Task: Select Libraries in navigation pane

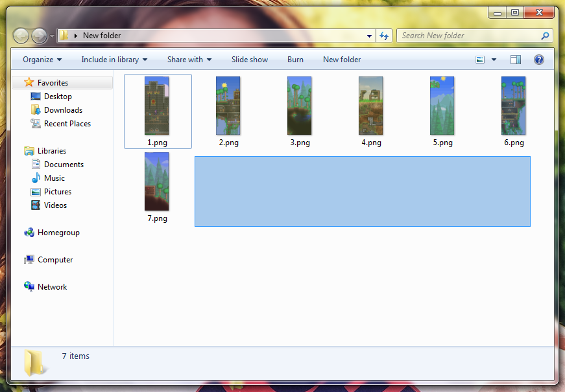Action: pyautogui.click(x=51, y=151)
